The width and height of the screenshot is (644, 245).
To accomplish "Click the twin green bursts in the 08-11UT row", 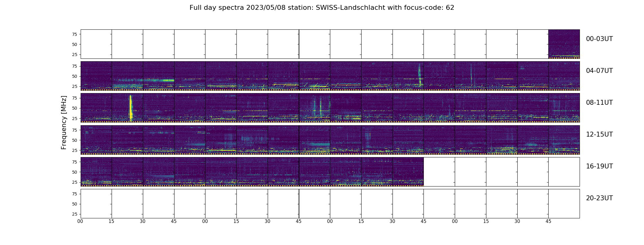I will 317,107.
